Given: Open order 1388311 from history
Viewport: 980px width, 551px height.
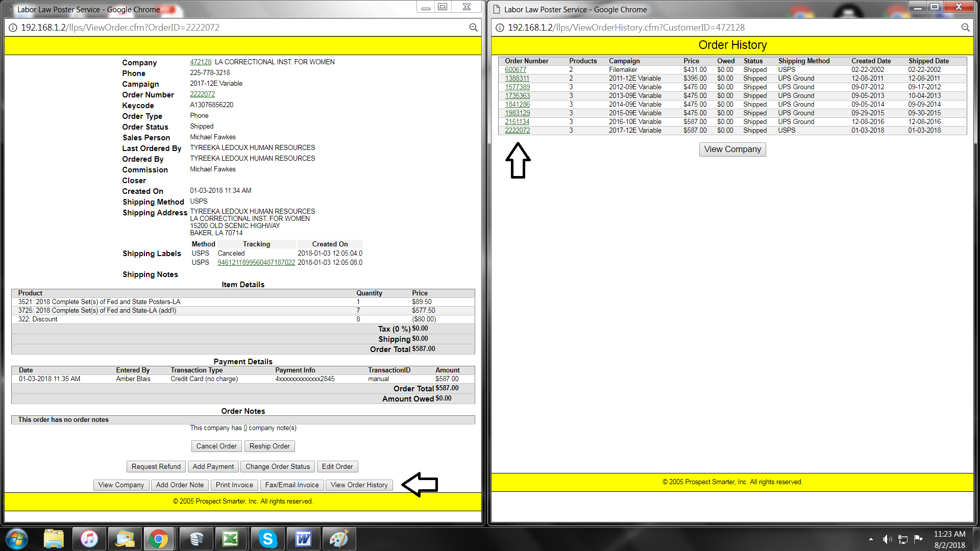Looking at the screenshot, I should pyautogui.click(x=517, y=79).
